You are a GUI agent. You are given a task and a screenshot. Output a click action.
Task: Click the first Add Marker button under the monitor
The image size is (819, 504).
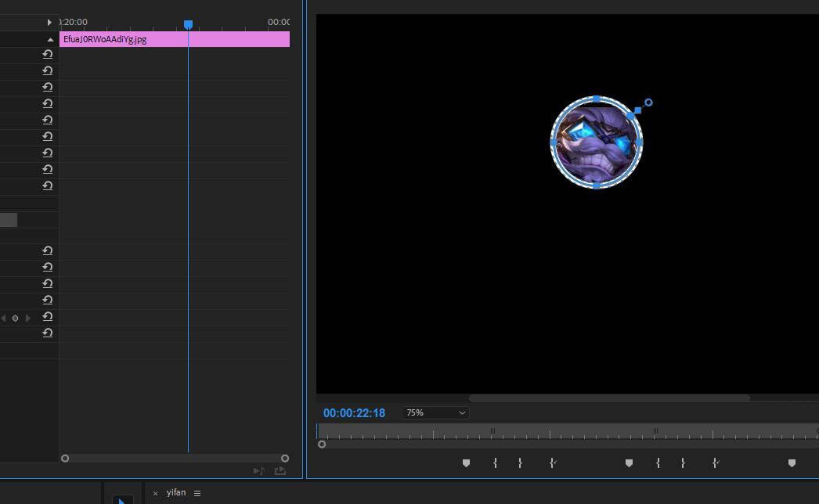466,463
